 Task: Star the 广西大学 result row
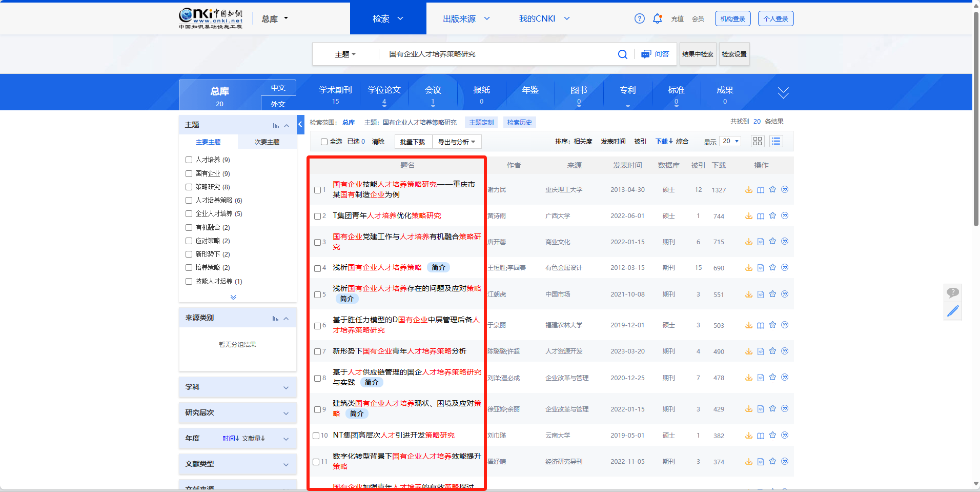772,215
